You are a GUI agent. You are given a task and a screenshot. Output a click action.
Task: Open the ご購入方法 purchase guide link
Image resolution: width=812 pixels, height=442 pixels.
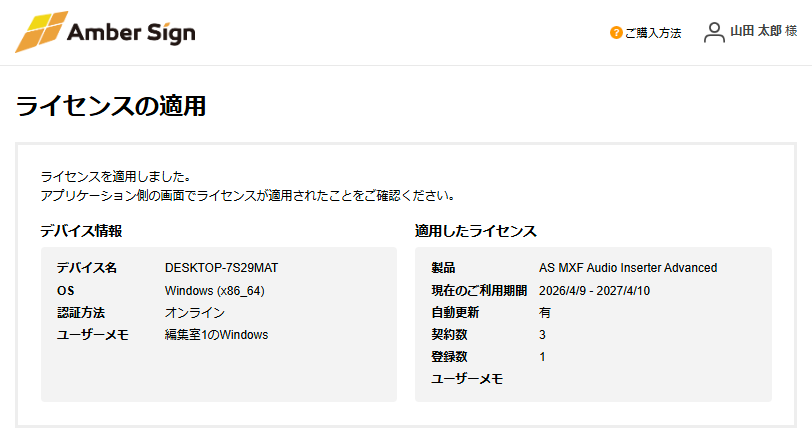pos(652,33)
